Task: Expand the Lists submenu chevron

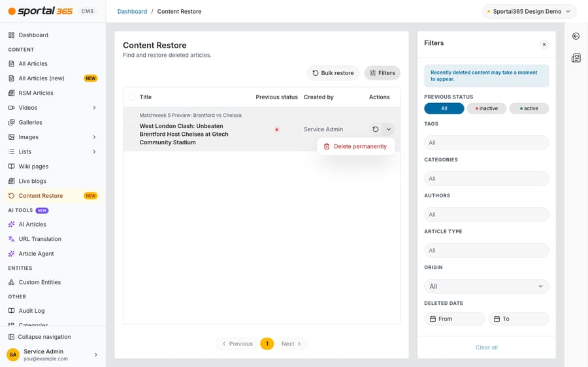Action: point(94,152)
